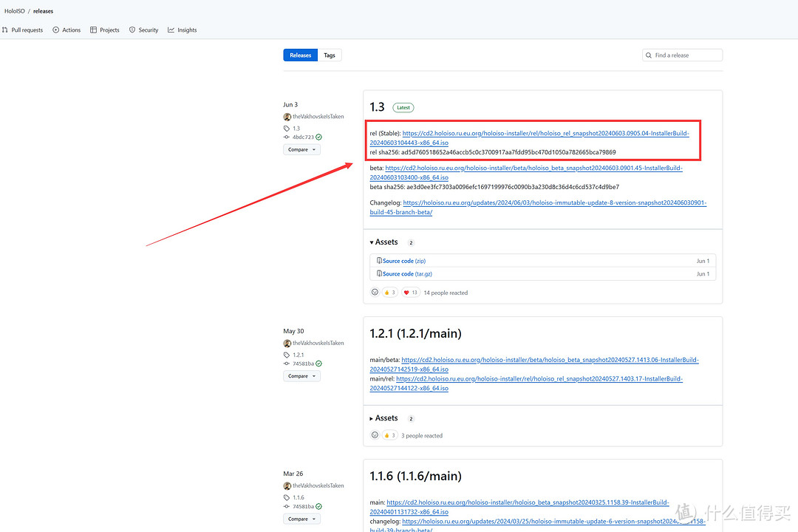Open the Actions tab
The height and width of the screenshot is (532, 798).
(67, 30)
